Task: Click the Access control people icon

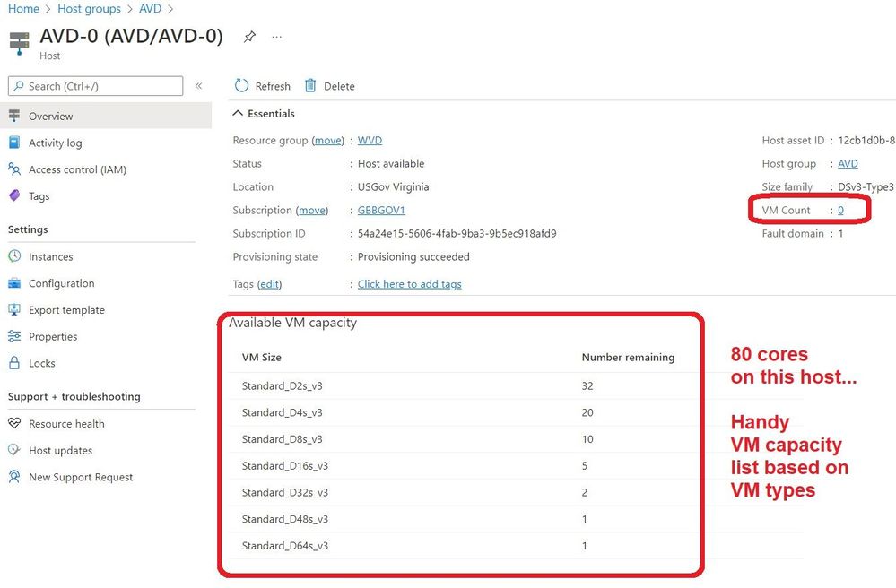Action: click(x=14, y=169)
